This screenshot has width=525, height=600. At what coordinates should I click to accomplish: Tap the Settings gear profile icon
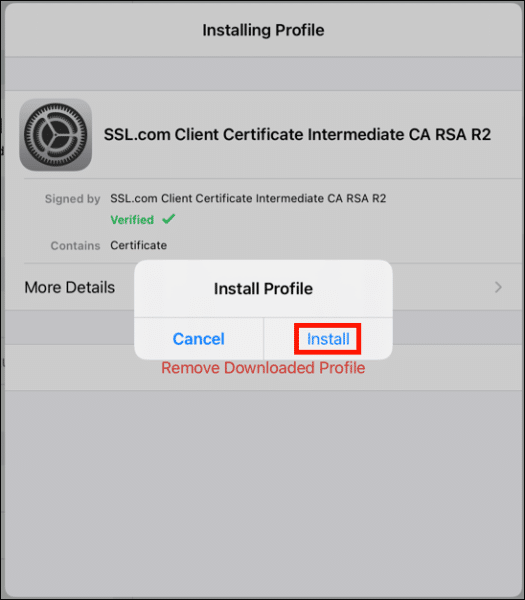point(55,135)
